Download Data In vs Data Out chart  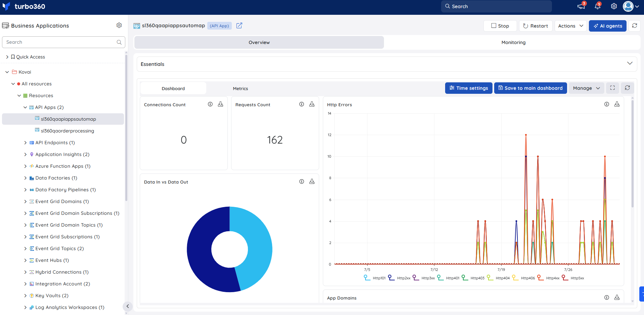point(312,182)
